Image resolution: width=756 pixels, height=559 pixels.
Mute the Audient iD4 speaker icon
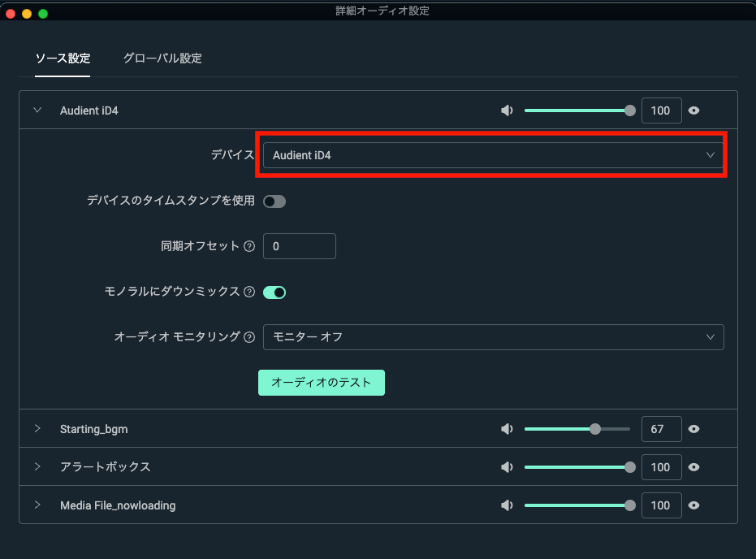click(508, 110)
